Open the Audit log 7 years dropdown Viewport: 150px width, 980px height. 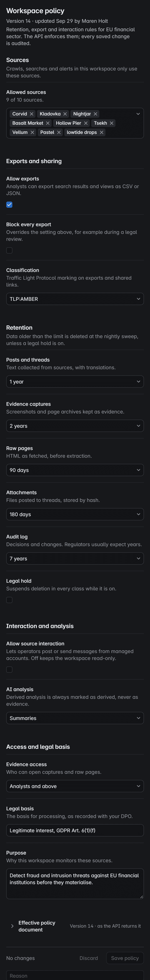click(75, 559)
